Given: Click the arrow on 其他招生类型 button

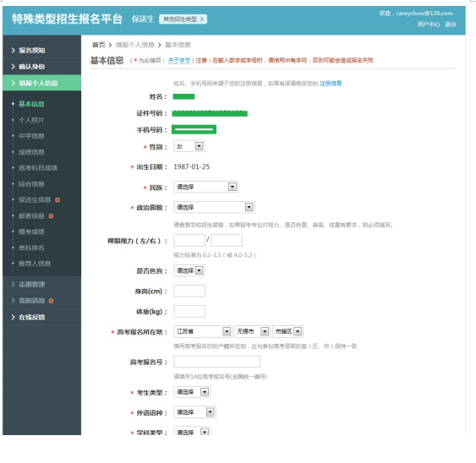Looking at the screenshot, I should point(201,19).
